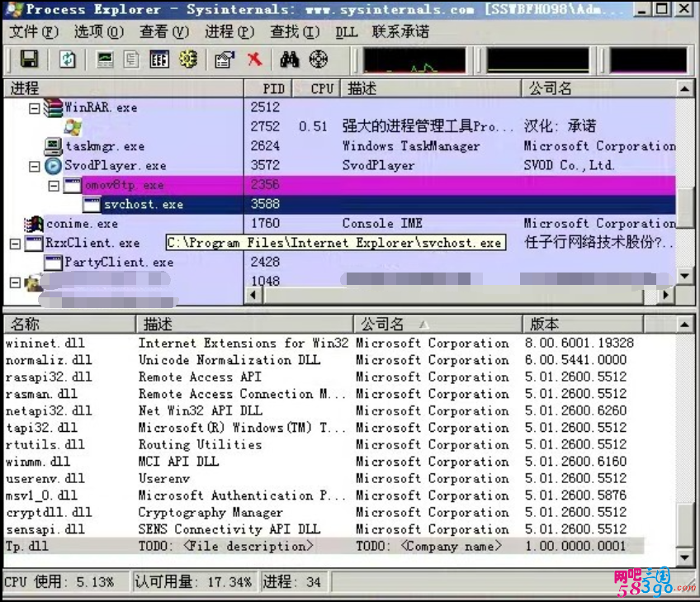Image resolution: width=700 pixels, height=602 pixels.
Task: Click the CPU 使用 status bar field
Action: (66, 581)
